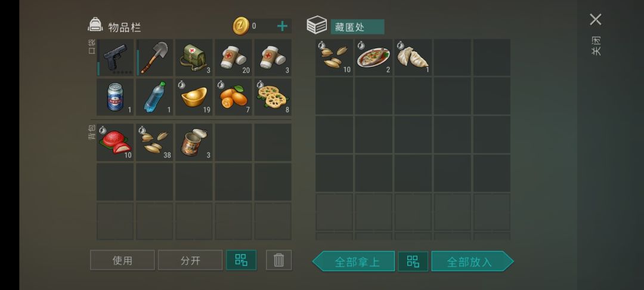644x290 pixels.
Task: Select the kumquat oranges stack
Action: (234, 97)
